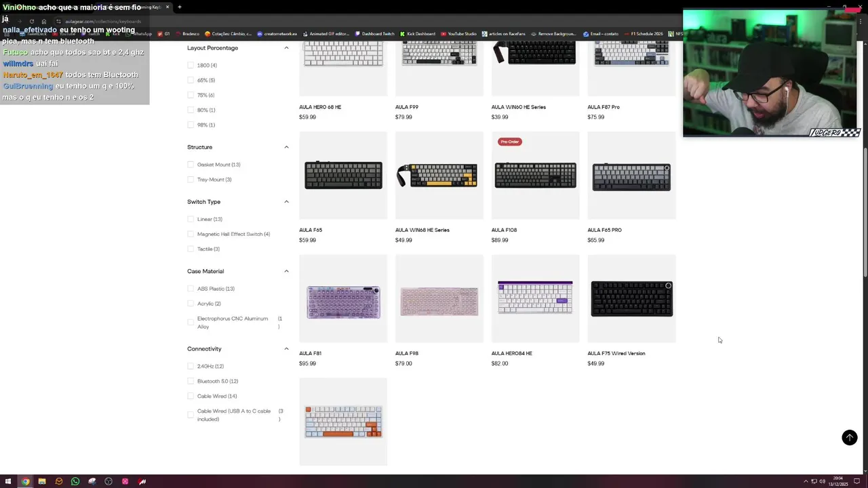Image resolution: width=868 pixels, height=488 pixels.
Task: Click the $89.99 price of AULA F108
Action: coord(500,240)
